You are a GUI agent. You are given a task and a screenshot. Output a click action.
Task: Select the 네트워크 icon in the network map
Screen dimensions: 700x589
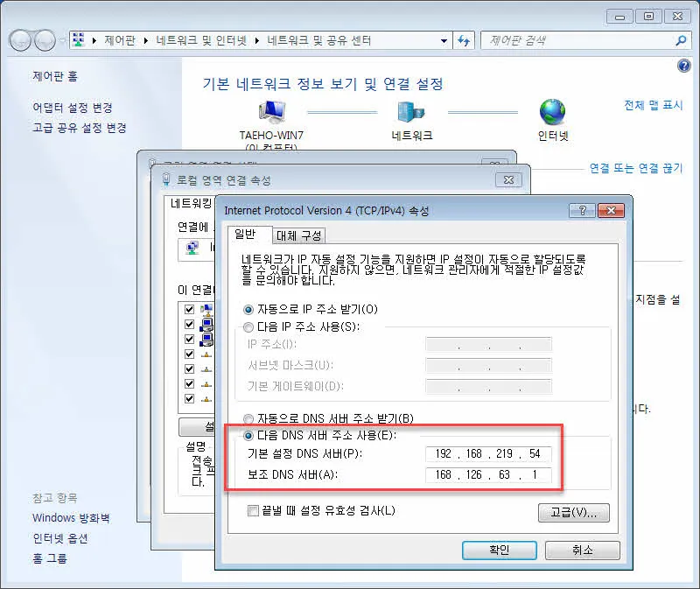(x=409, y=109)
